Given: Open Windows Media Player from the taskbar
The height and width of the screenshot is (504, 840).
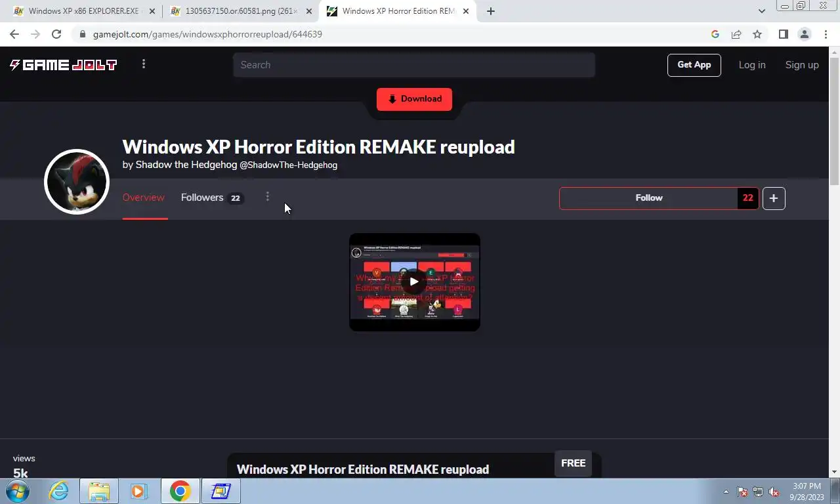Looking at the screenshot, I should tap(138, 491).
